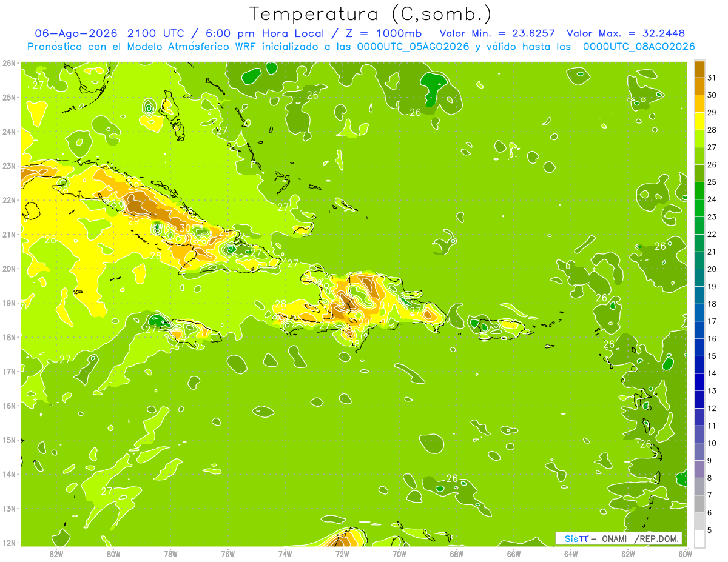Click the initialization time '0000UTC_05AGO2026'
Image resolution: width=728 pixels, height=562 pixels.
[414, 47]
